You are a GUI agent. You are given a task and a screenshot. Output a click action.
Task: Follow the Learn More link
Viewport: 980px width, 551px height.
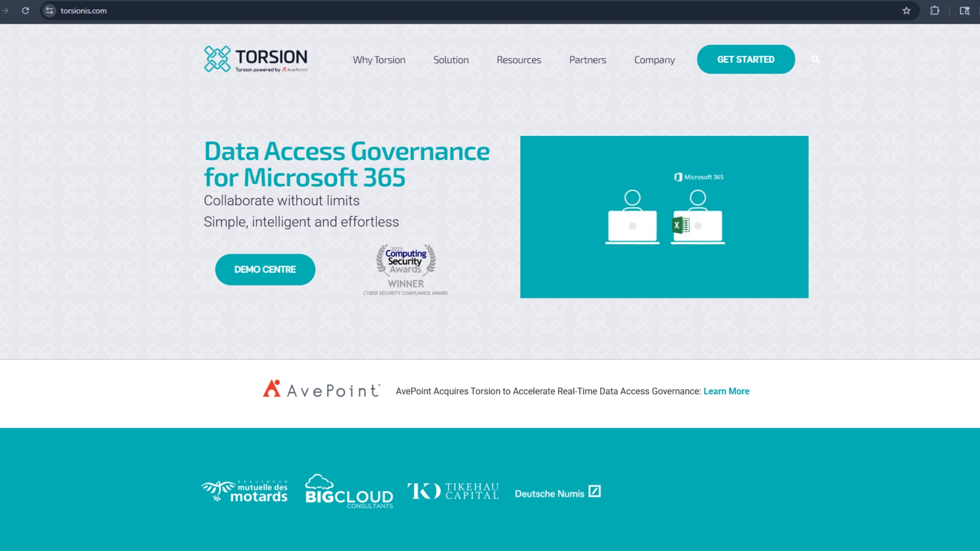point(726,391)
